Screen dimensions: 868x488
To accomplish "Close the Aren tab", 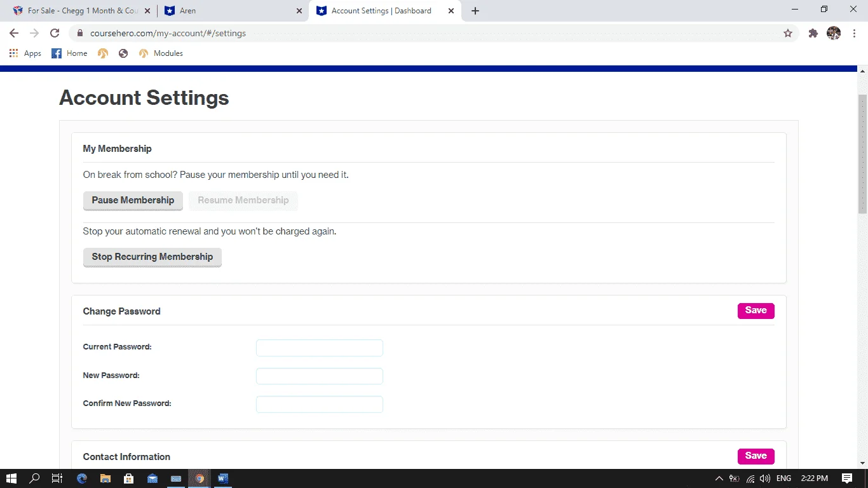I will 299,11.
